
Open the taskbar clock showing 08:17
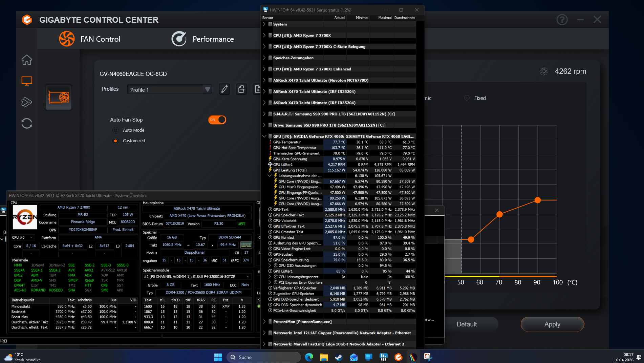(x=623, y=357)
